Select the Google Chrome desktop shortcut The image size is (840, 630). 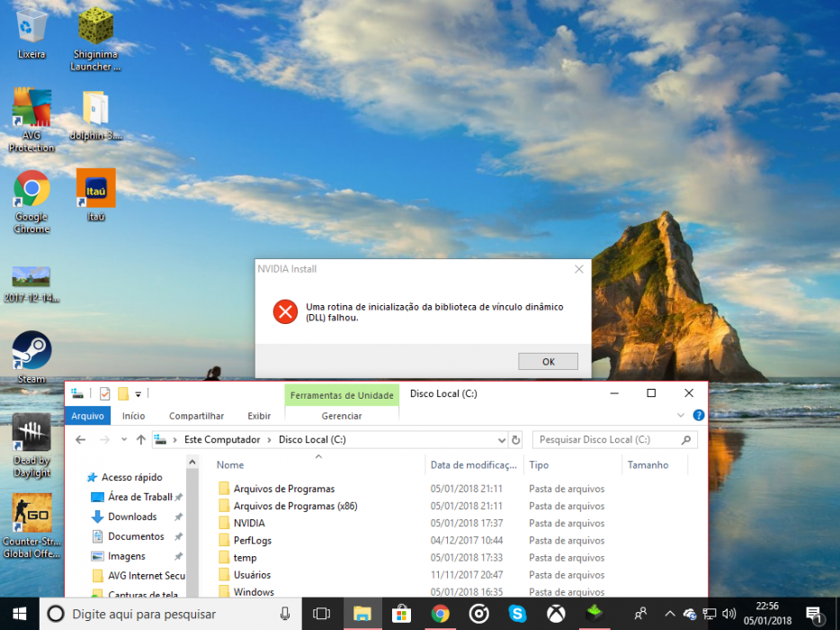click(x=31, y=202)
